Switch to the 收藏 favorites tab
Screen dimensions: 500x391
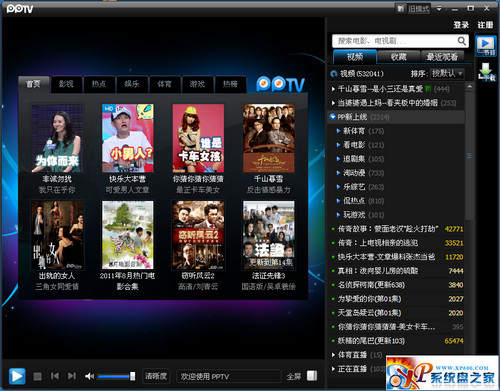(399, 57)
